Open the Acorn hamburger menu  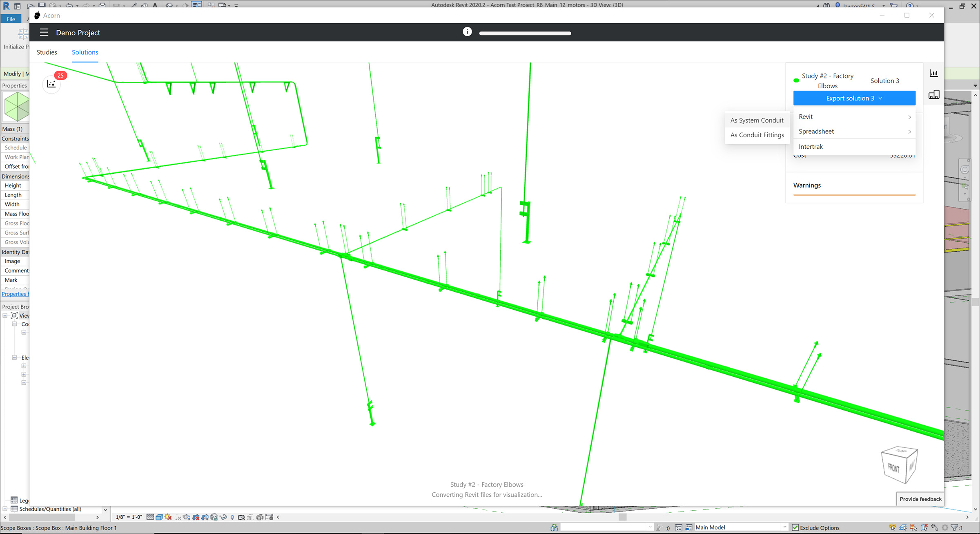coord(44,32)
